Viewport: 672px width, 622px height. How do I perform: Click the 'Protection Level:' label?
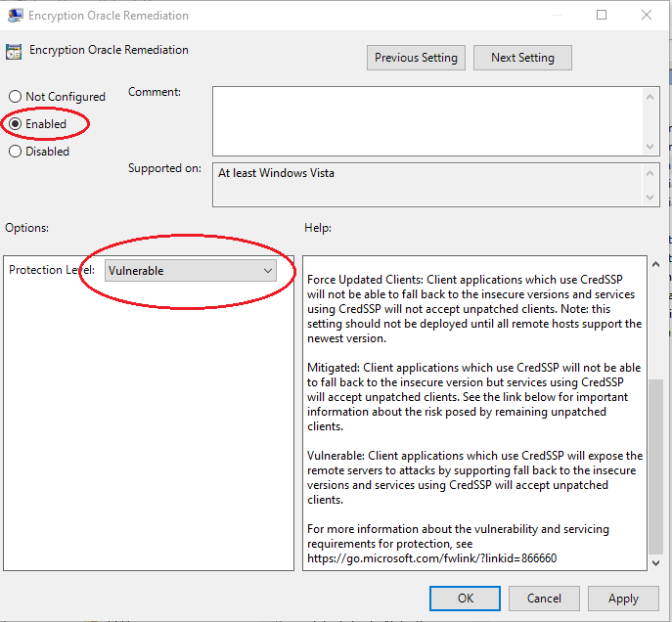pyautogui.click(x=52, y=270)
